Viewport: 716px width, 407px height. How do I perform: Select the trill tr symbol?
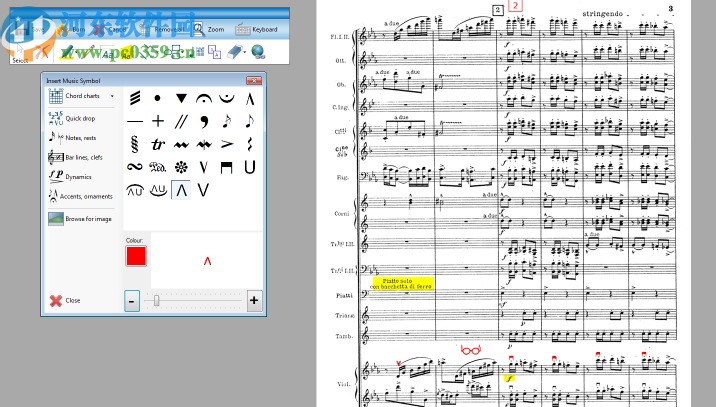158,144
